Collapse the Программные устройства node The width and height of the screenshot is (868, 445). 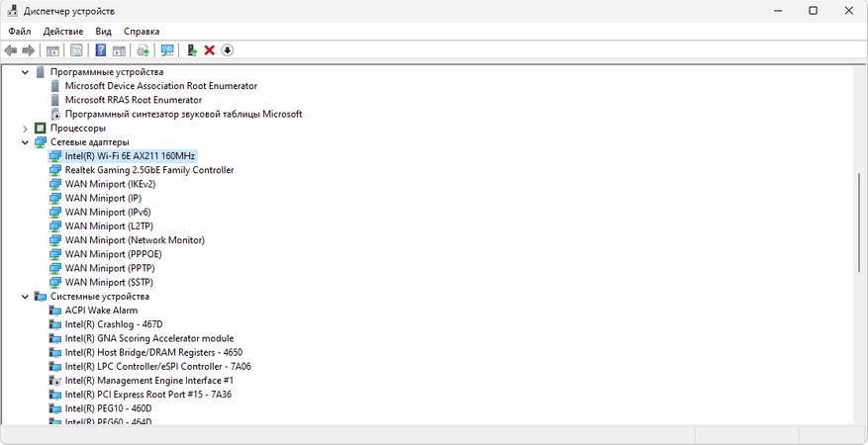(x=25, y=72)
